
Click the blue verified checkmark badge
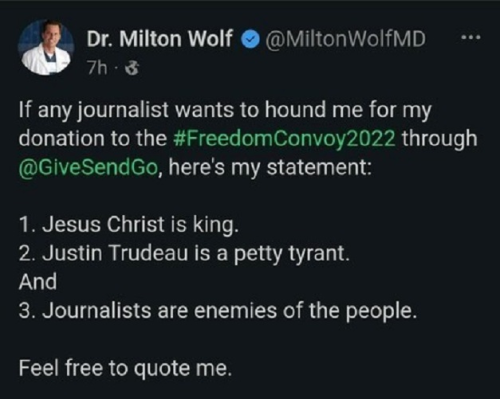pyautogui.click(x=250, y=39)
